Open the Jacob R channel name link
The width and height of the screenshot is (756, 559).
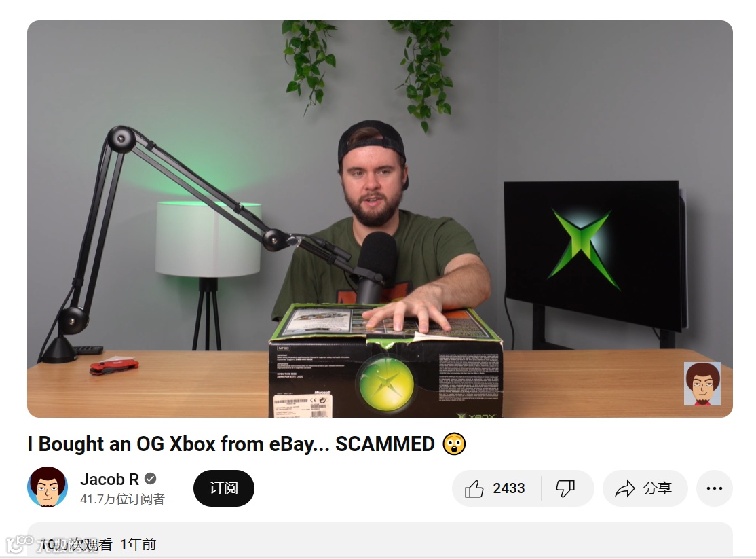coord(109,480)
